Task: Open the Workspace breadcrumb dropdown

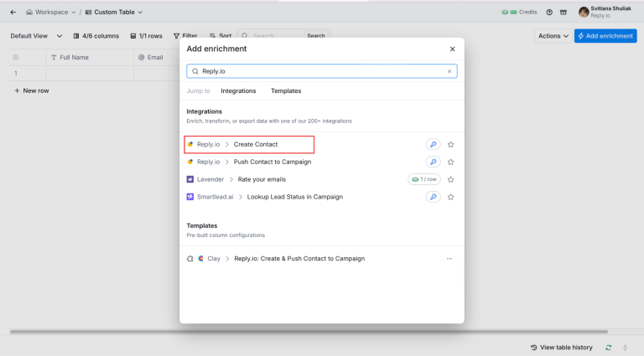Action: point(51,13)
